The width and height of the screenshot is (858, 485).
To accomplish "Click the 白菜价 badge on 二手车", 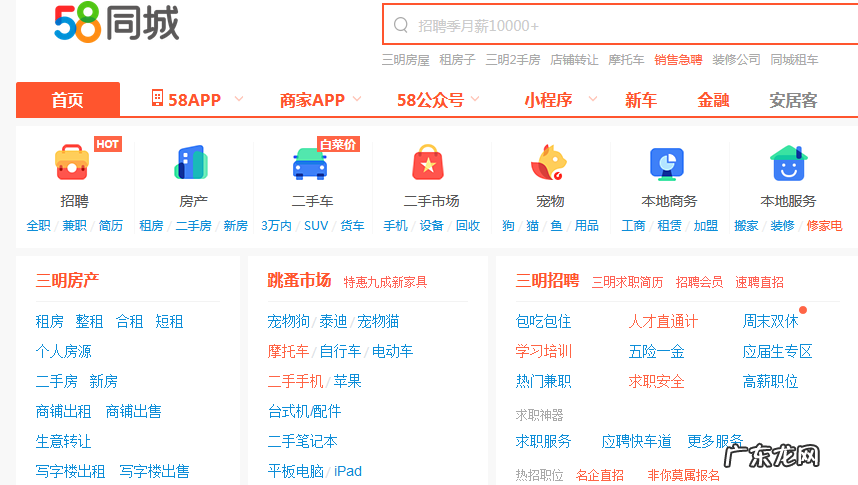I will (x=338, y=144).
